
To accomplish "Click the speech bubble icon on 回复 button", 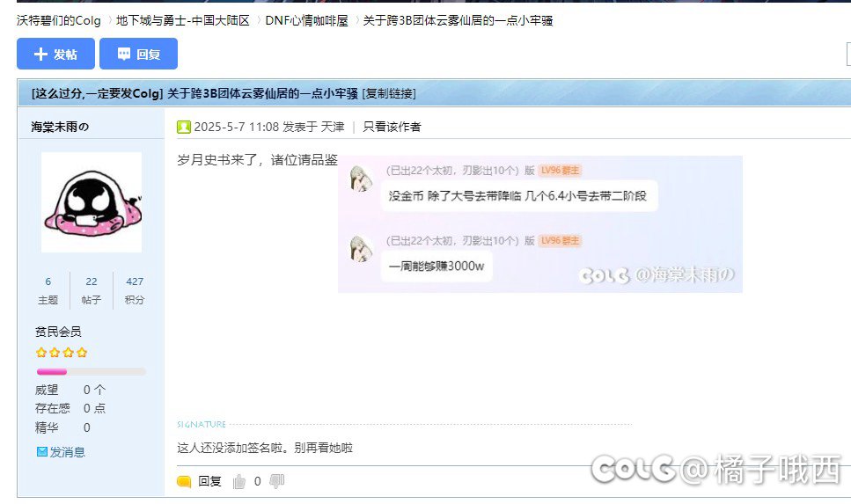I will pyautogui.click(x=124, y=54).
